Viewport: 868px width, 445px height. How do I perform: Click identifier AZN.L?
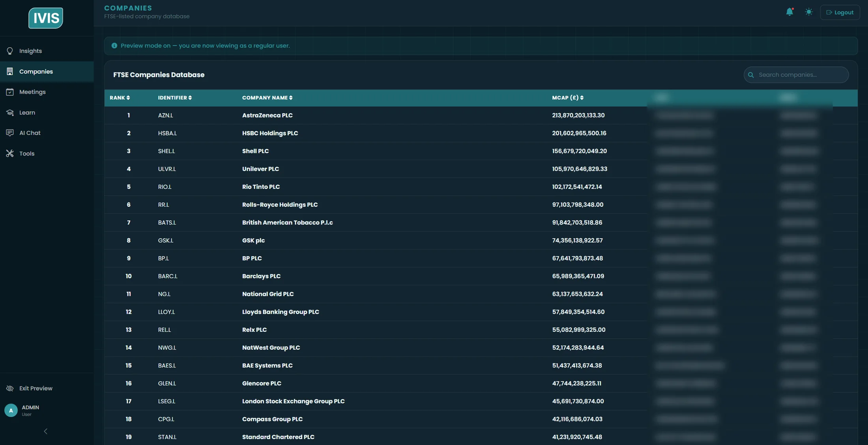point(165,116)
